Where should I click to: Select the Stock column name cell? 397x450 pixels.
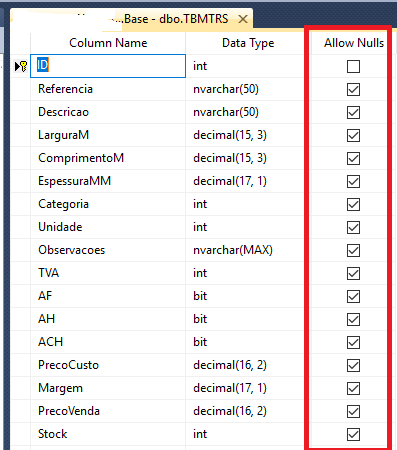pyautogui.click(x=108, y=434)
